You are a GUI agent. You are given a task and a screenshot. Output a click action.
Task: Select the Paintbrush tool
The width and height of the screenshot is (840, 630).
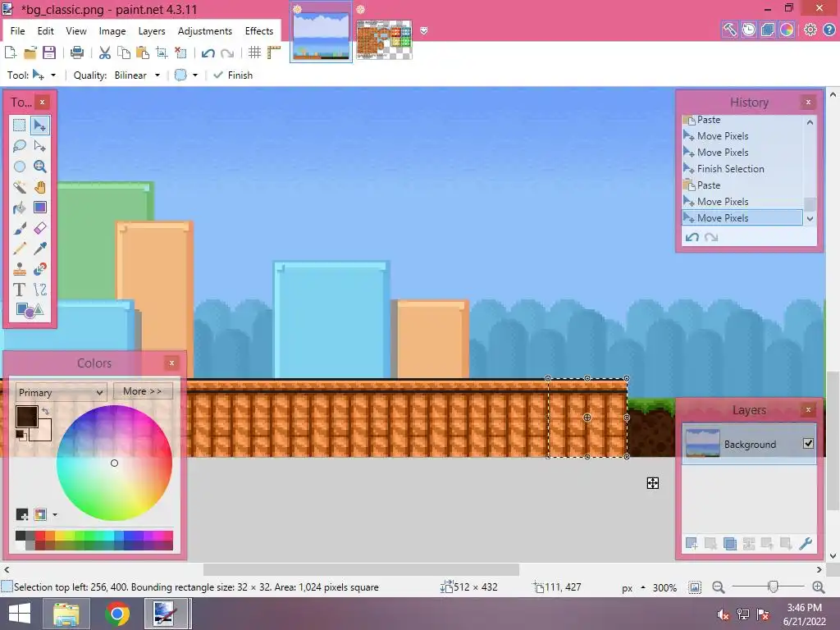click(x=20, y=228)
